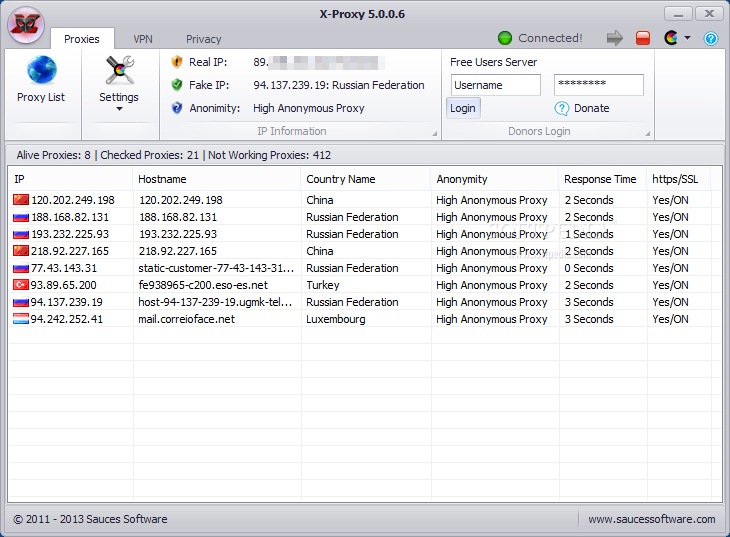The image size is (730, 537).
Task: Open the Settings tools icon
Action: 119,70
